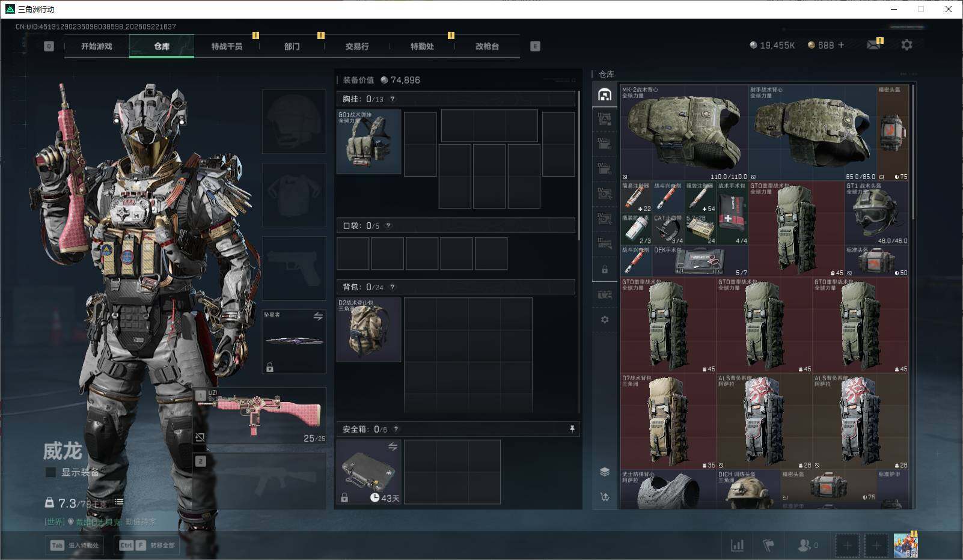Viewport: 963px width, 560px height.
Task: Open the weight details list icon
Action: point(119,502)
